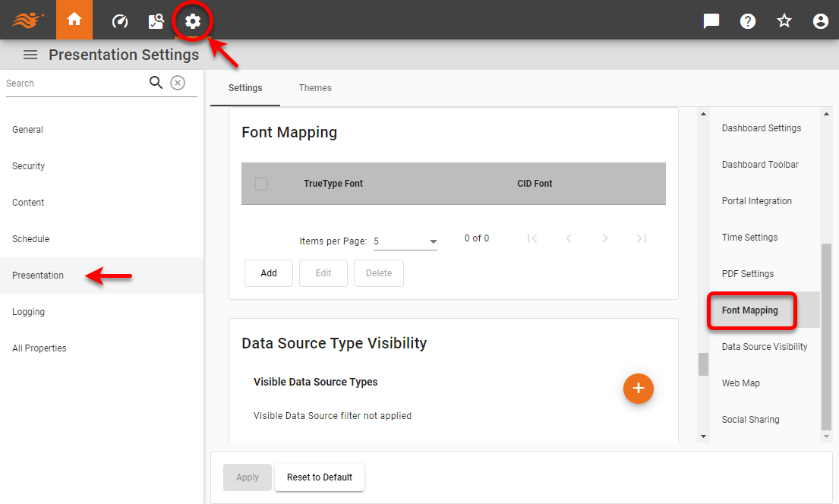Open the user account profile icon
Screen dimensions: 839x504
[820, 21]
